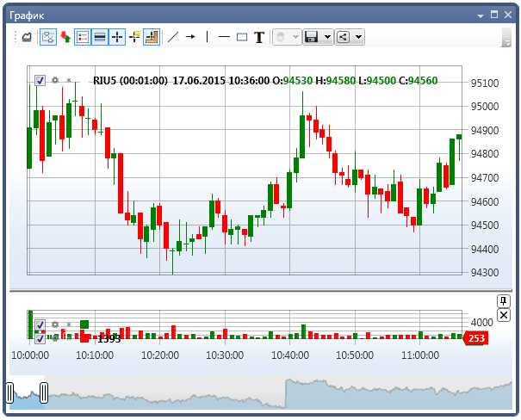Click the 10:30:00 time axis label
521x420 pixels.
tap(225, 355)
